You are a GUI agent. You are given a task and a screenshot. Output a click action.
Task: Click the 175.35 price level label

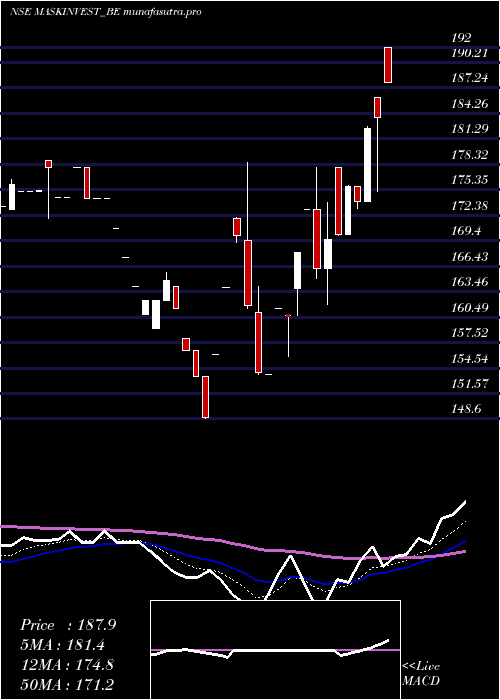pyautogui.click(x=469, y=180)
